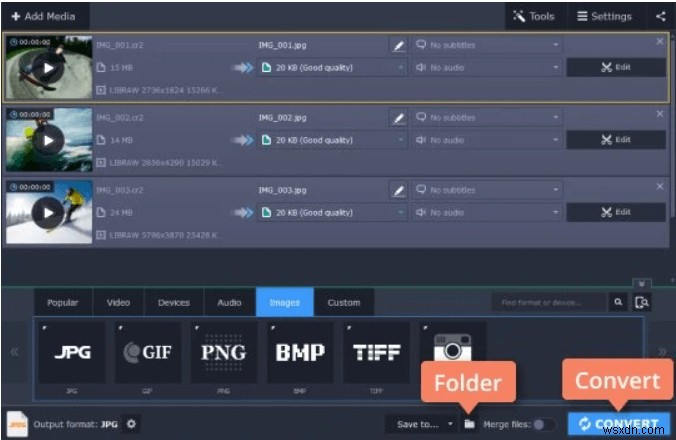
Task: Open quality dropdown for IMG_001.jpg
Action: point(332,68)
